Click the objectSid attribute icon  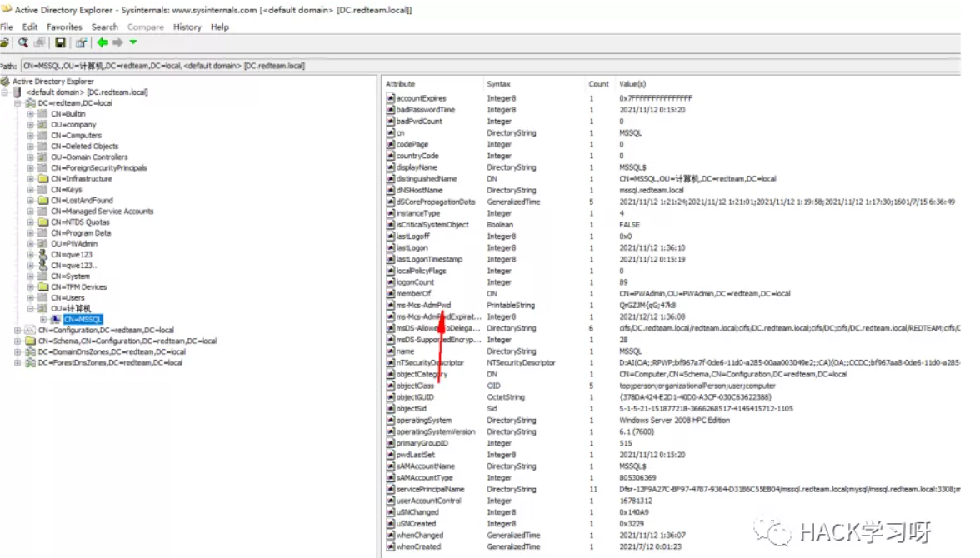391,409
